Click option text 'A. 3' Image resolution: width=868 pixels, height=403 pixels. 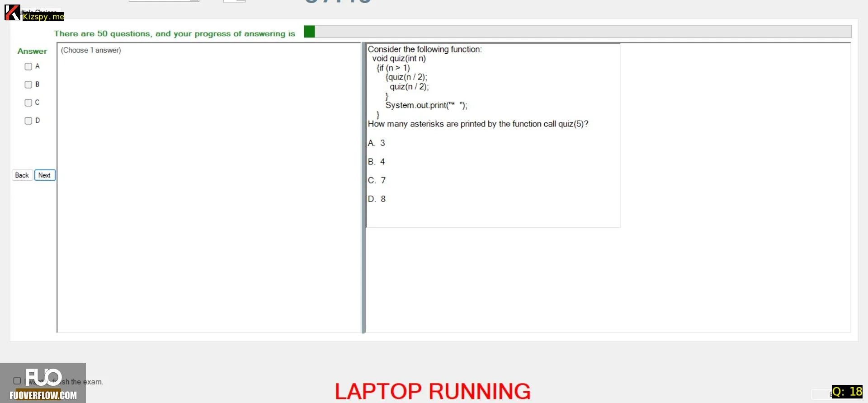376,143
